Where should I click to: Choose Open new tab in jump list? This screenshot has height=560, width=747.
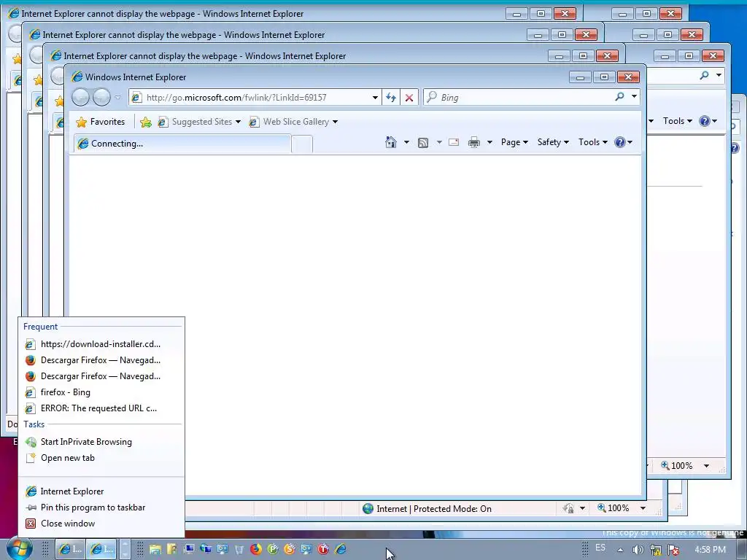point(101,458)
